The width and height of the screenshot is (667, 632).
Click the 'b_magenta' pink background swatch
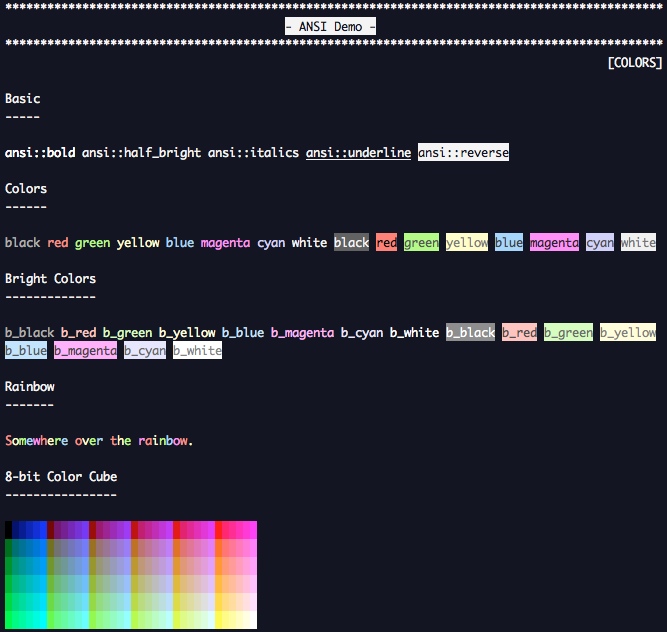point(86,350)
